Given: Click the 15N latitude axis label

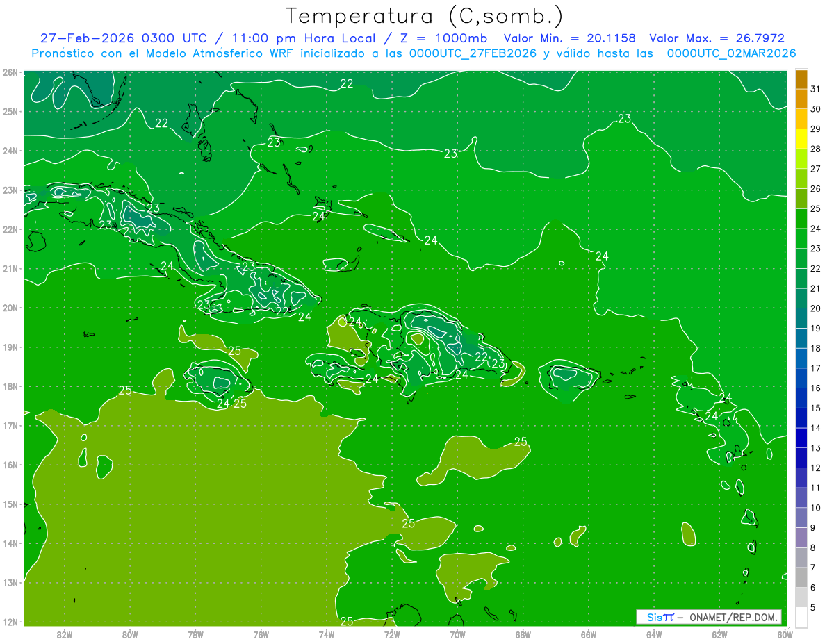Looking at the screenshot, I should pos(10,504).
